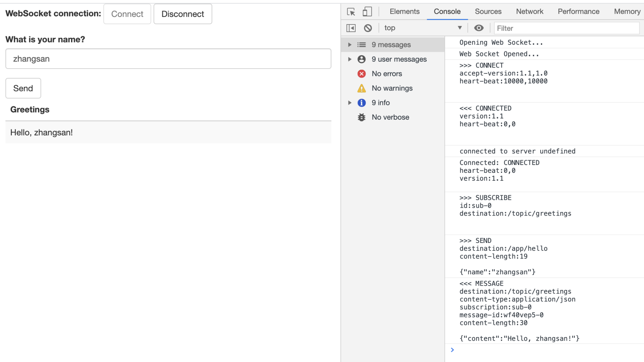Click the Send button
Screen dimensions: 644x362
(x=23, y=88)
